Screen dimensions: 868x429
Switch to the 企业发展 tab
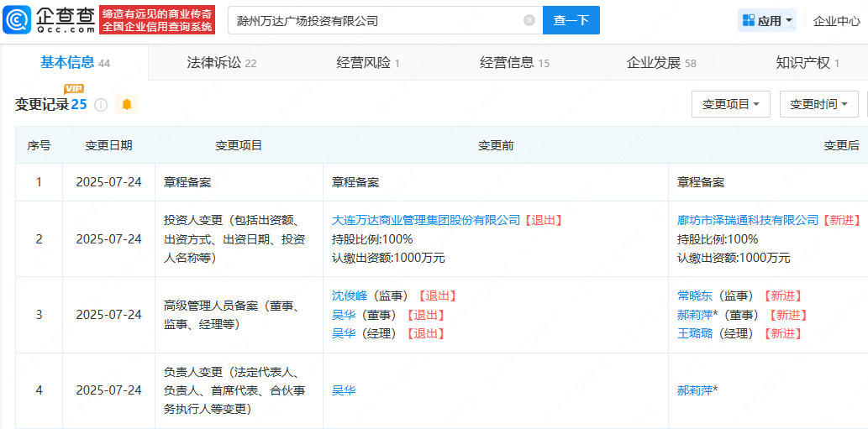pos(661,63)
